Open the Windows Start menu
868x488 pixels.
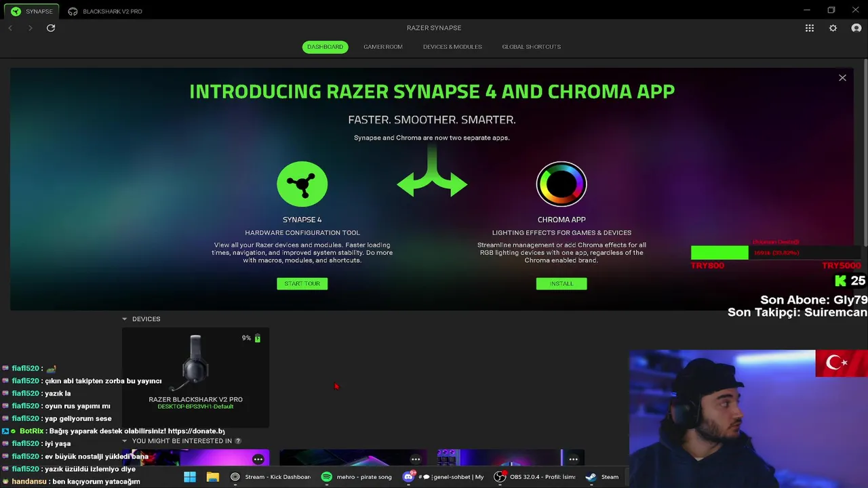190,476
